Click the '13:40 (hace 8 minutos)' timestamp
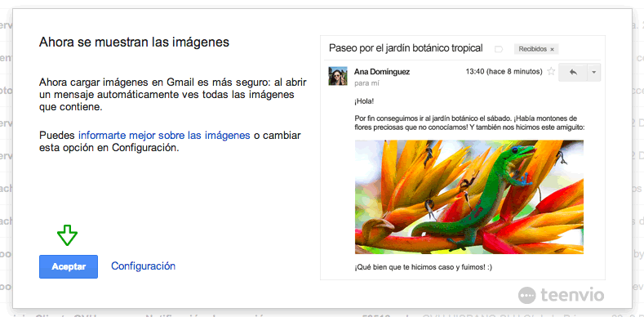Image resolution: width=644 pixels, height=317 pixels. [x=504, y=72]
